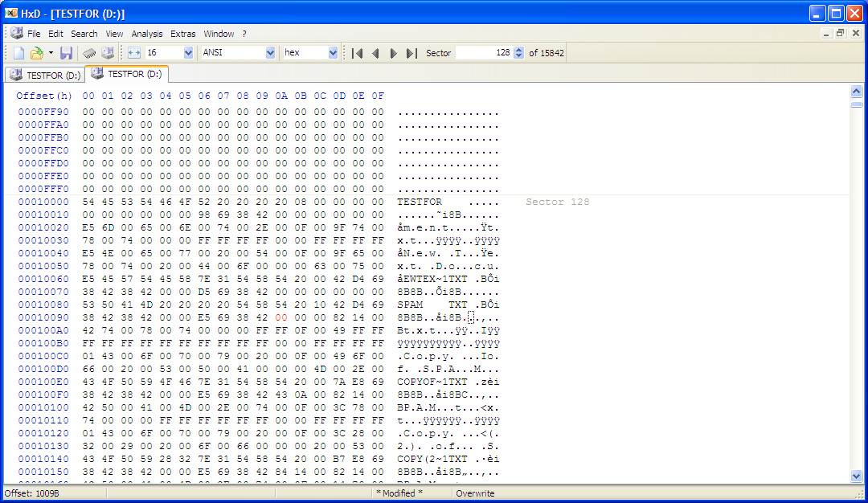Click the Offset(h) column header

click(x=44, y=96)
